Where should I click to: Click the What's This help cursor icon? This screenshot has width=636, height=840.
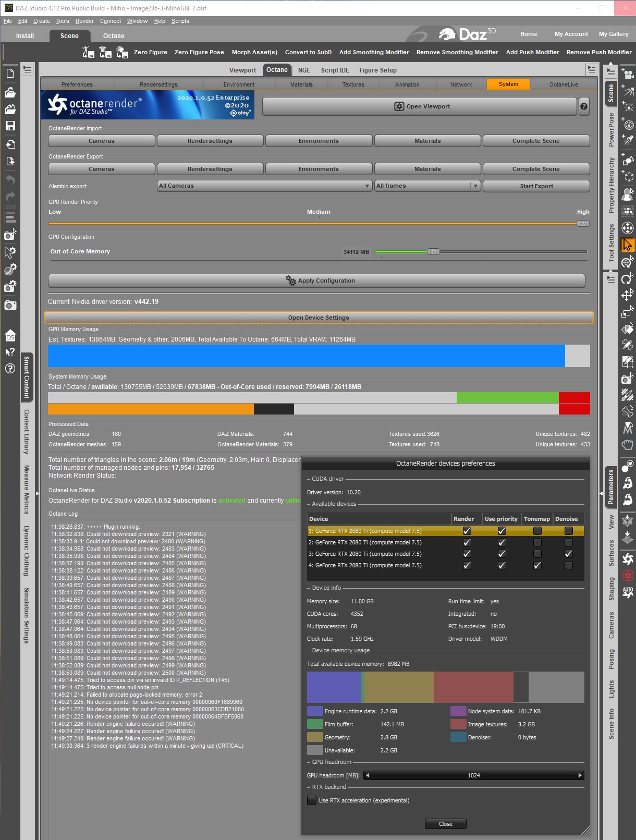[10, 352]
